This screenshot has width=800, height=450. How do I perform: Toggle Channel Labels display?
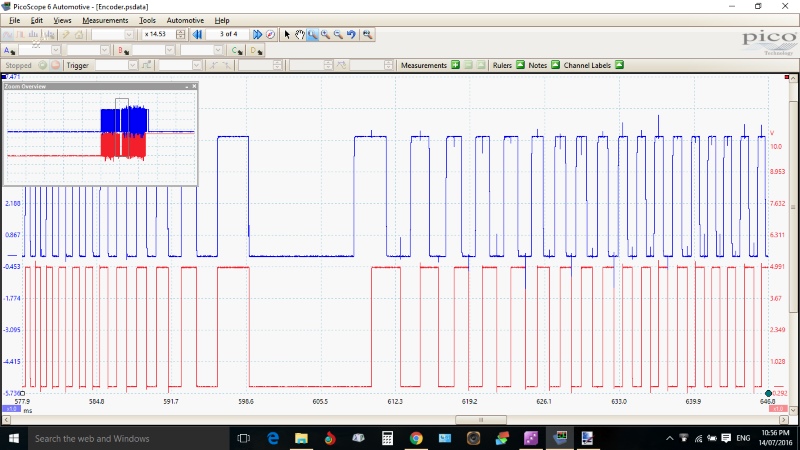[x=619, y=65]
